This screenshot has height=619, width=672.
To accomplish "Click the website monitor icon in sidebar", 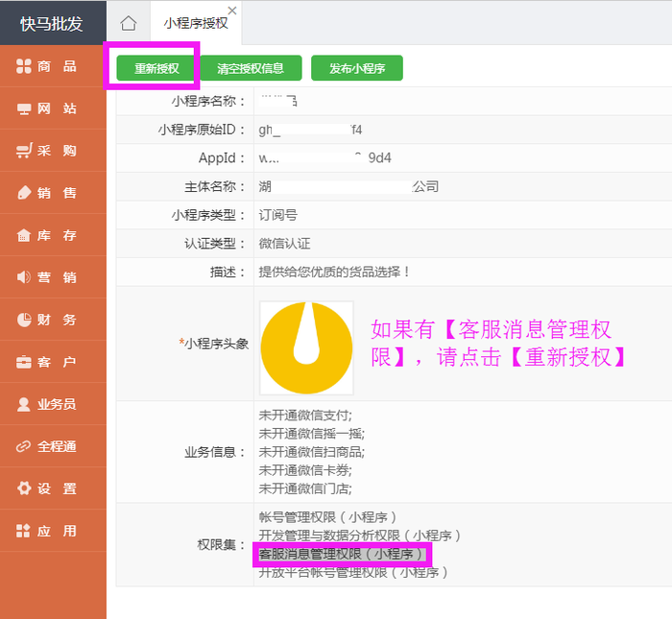I will pyautogui.click(x=24, y=108).
